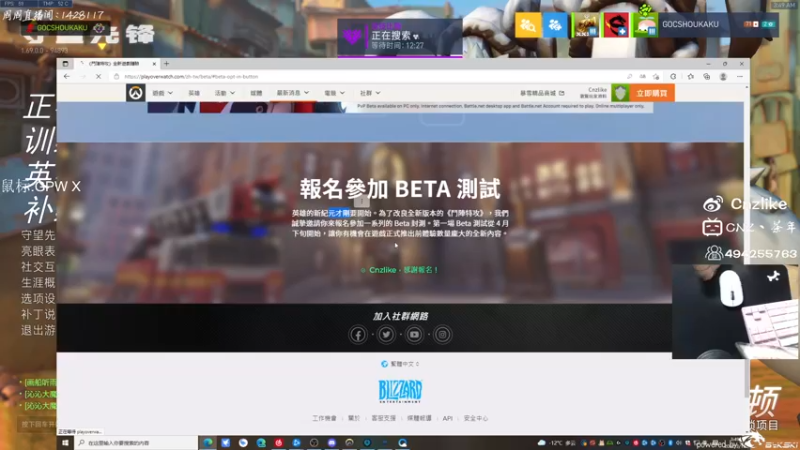
Task: Open the 客服支援 footer link
Action: 383,418
